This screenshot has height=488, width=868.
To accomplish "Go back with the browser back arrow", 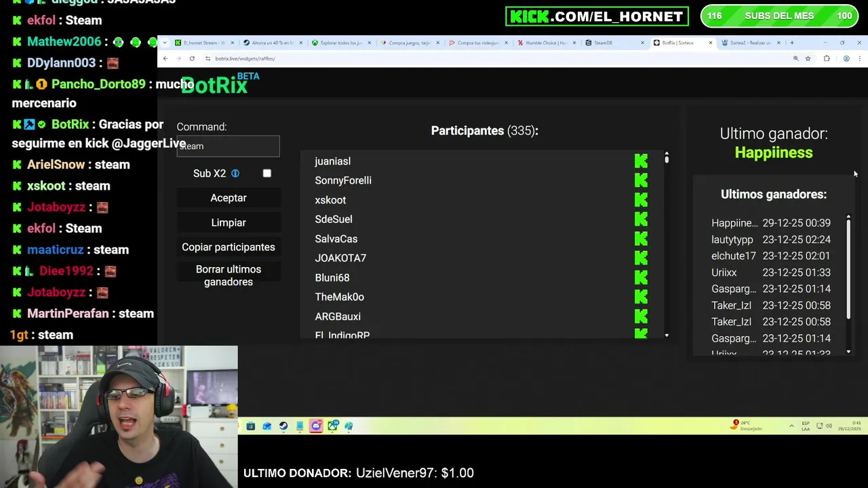I will 165,59.
